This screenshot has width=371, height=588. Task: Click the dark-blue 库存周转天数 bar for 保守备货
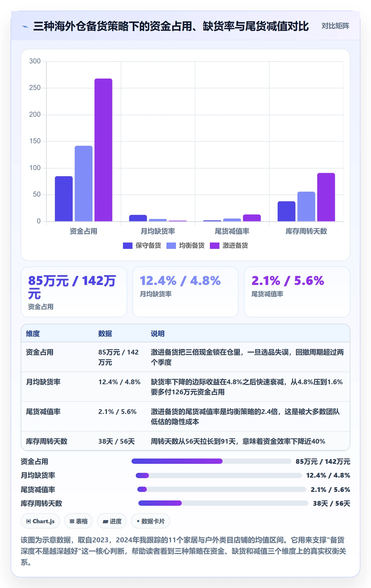(x=286, y=211)
